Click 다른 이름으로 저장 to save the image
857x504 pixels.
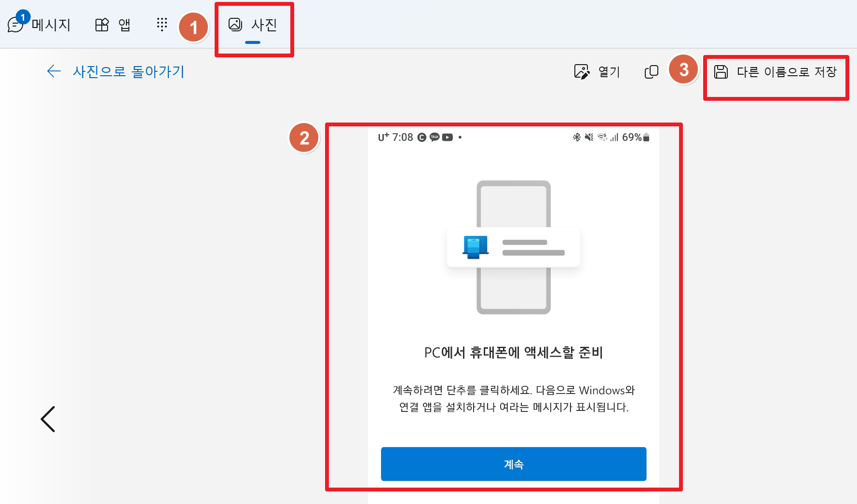(x=787, y=72)
